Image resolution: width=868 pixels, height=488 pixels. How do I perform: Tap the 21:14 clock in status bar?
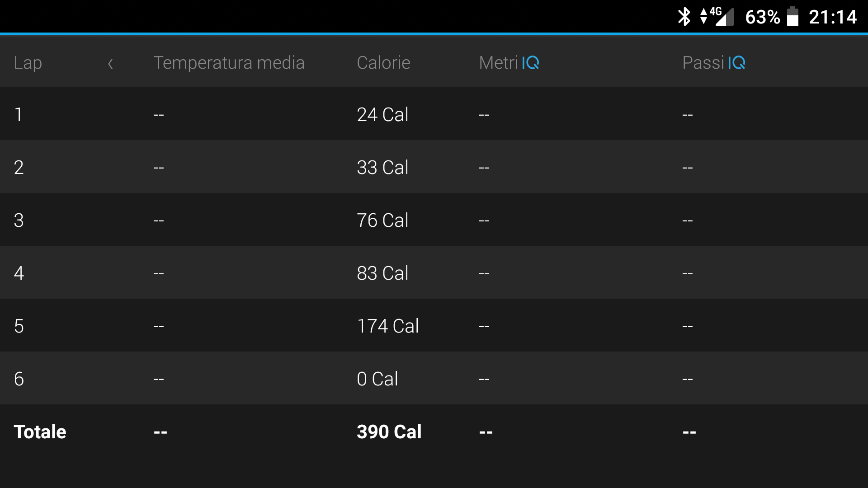(x=832, y=17)
